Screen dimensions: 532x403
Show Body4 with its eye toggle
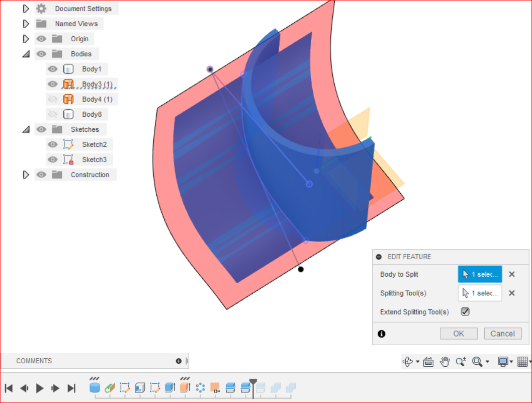click(52, 99)
